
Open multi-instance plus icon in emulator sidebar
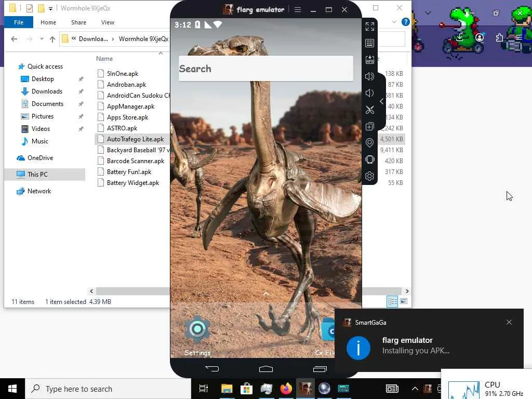(x=369, y=126)
